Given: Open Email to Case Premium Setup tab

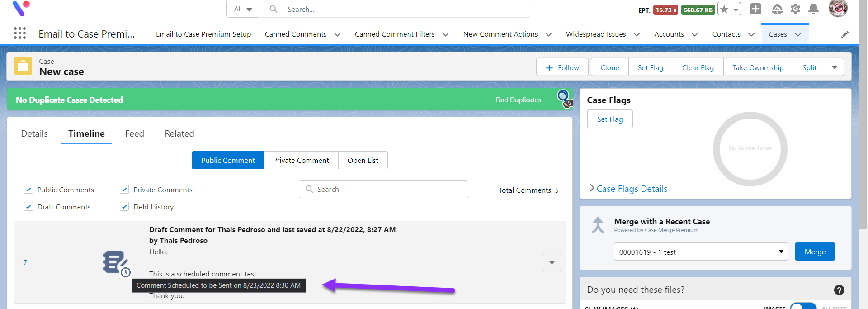Looking at the screenshot, I should pyautogui.click(x=203, y=34).
